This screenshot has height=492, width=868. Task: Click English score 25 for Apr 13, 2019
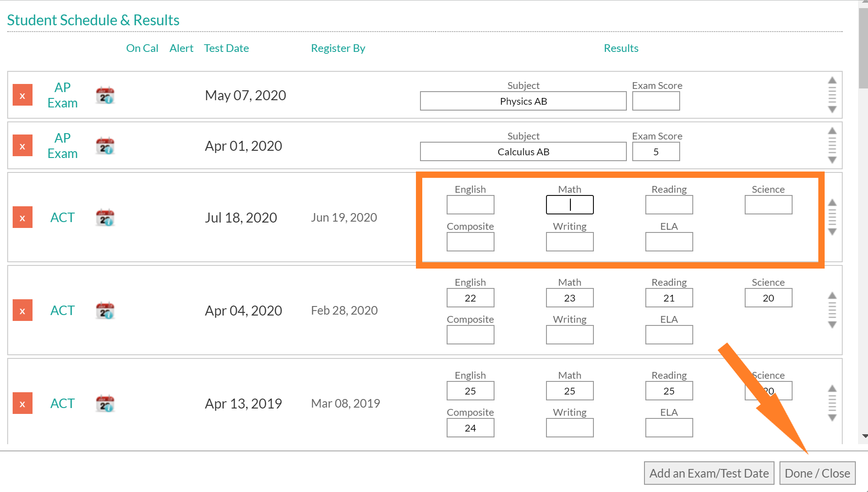point(470,391)
